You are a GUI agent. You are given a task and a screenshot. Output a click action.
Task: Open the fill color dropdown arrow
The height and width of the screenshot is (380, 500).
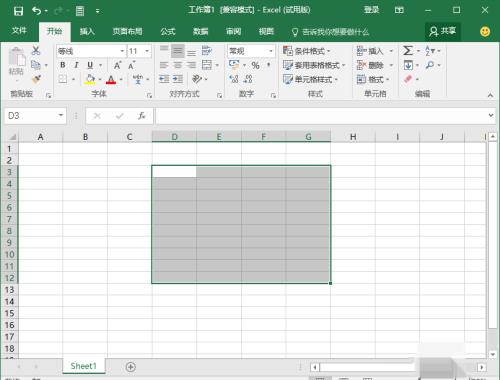(100, 79)
